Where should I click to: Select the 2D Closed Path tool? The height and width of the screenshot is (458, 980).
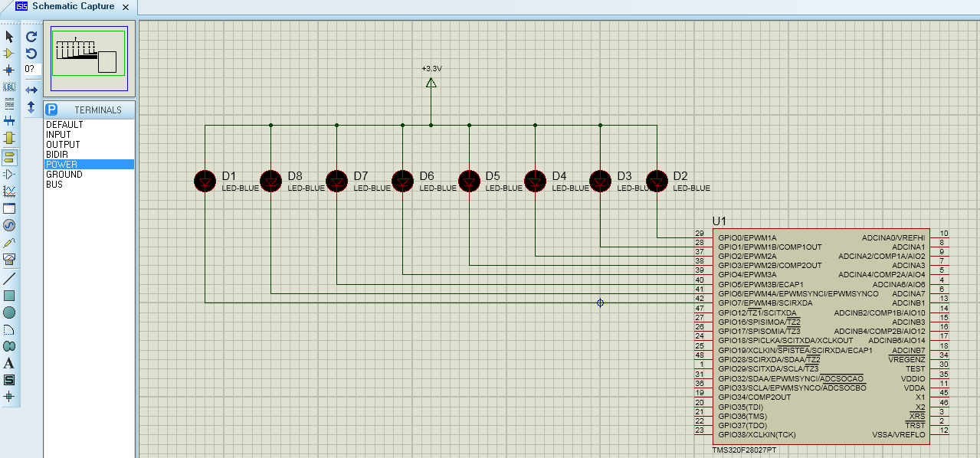(x=9, y=346)
